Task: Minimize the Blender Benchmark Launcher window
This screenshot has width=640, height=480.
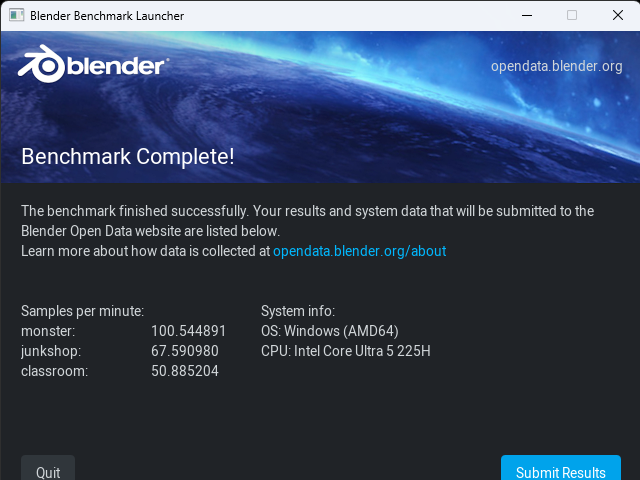Action: click(525, 16)
